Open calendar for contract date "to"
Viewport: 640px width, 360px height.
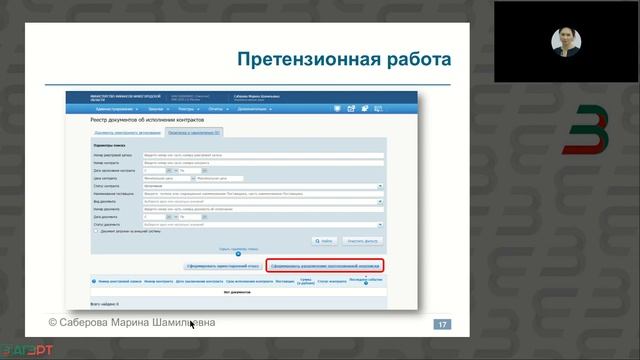(x=204, y=171)
